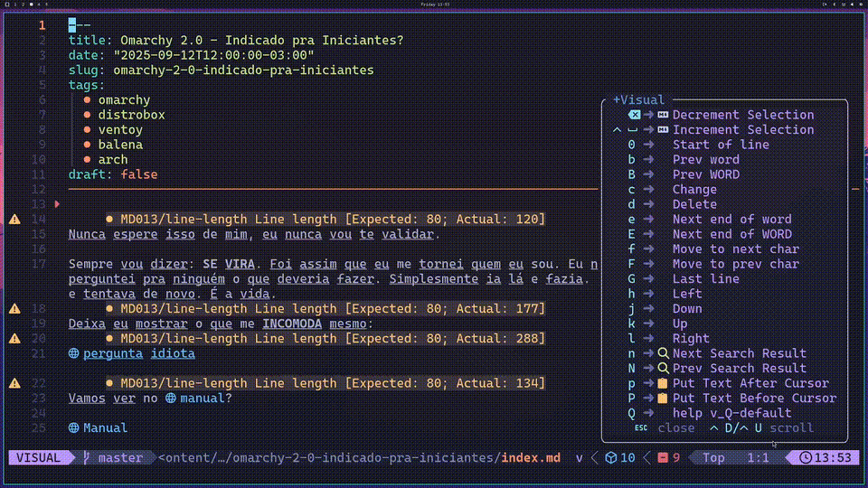Click 'scroll' hint at the popup bottom
The width and height of the screenshot is (868, 488).
792,428
